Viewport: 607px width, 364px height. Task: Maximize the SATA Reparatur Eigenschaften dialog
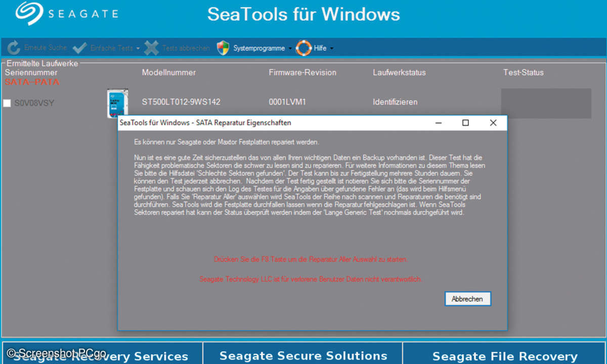click(x=465, y=123)
